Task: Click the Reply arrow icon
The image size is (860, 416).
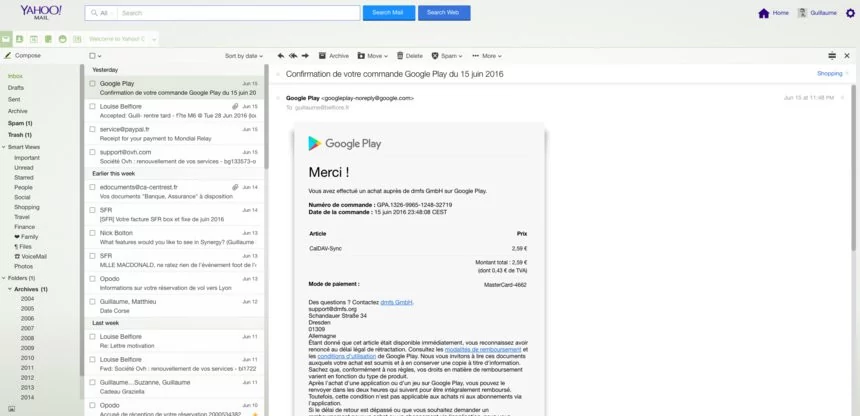Action: [281, 55]
